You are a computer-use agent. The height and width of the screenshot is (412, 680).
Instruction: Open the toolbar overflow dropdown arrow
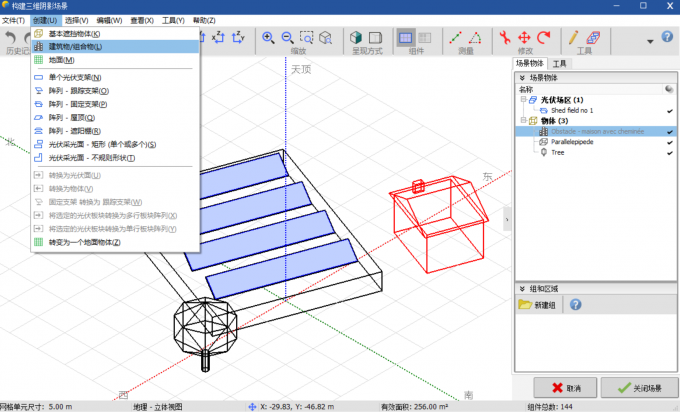651,40
